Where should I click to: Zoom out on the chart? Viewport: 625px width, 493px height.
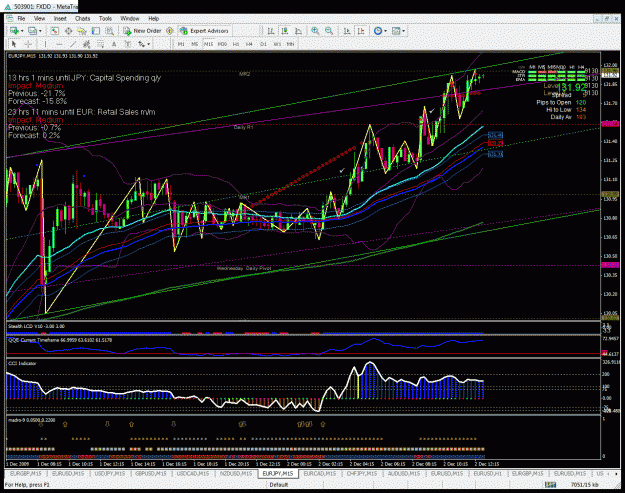(329, 31)
